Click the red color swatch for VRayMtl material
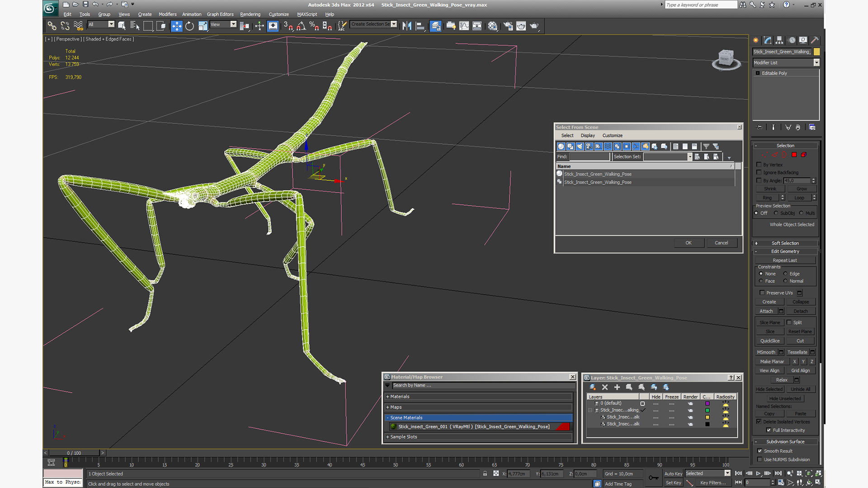868x488 pixels. point(563,427)
